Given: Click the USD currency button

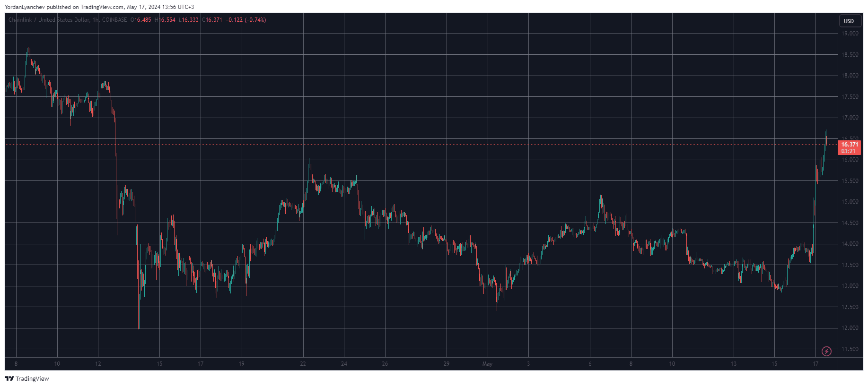Looking at the screenshot, I should (849, 21).
